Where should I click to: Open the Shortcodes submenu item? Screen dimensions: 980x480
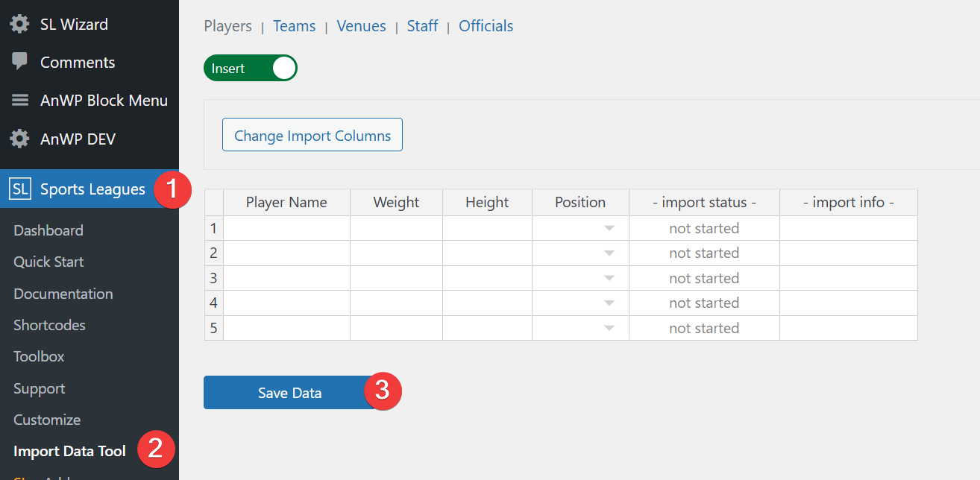49,325
